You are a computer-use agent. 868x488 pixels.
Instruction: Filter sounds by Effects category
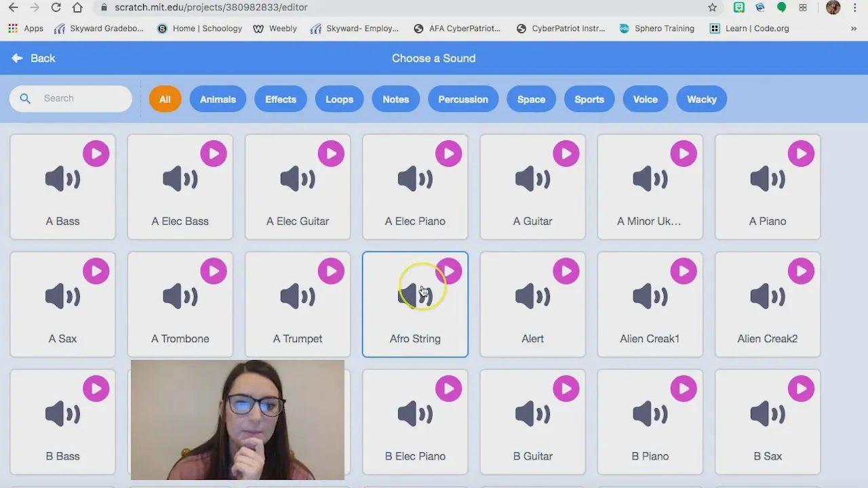tap(281, 99)
